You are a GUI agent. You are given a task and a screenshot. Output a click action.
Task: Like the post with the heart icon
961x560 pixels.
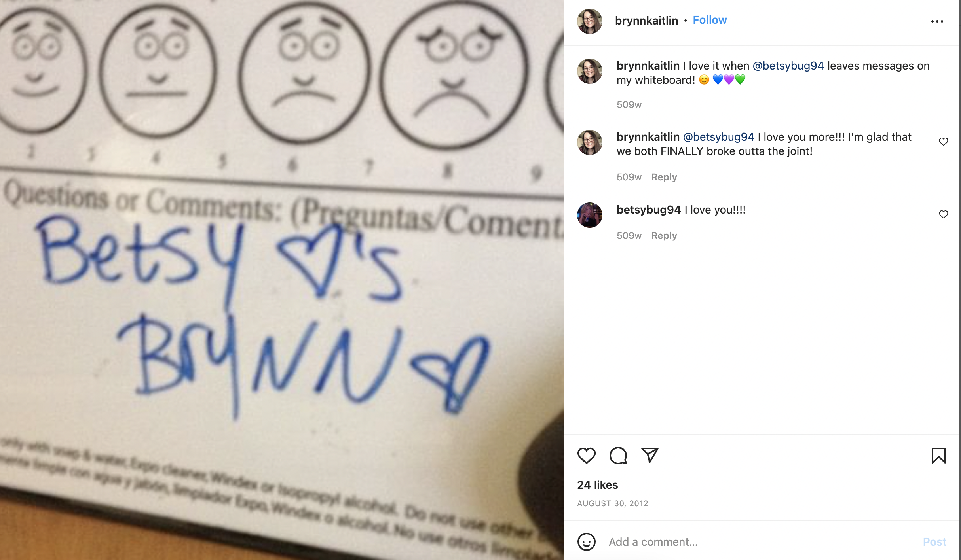point(586,456)
